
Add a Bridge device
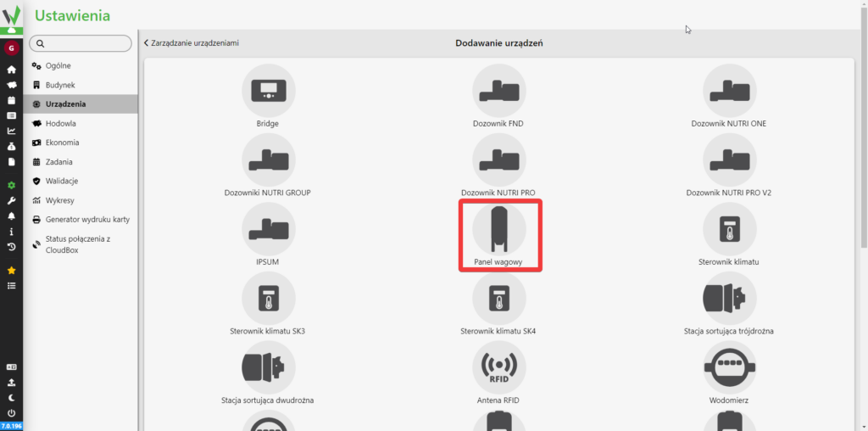click(x=268, y=91)
